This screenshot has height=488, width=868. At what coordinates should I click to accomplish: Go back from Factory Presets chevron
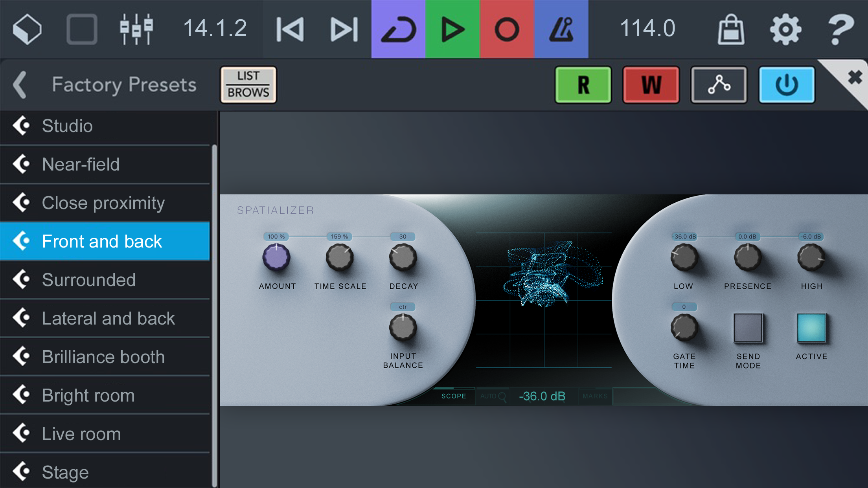click(x=20, y=84)
